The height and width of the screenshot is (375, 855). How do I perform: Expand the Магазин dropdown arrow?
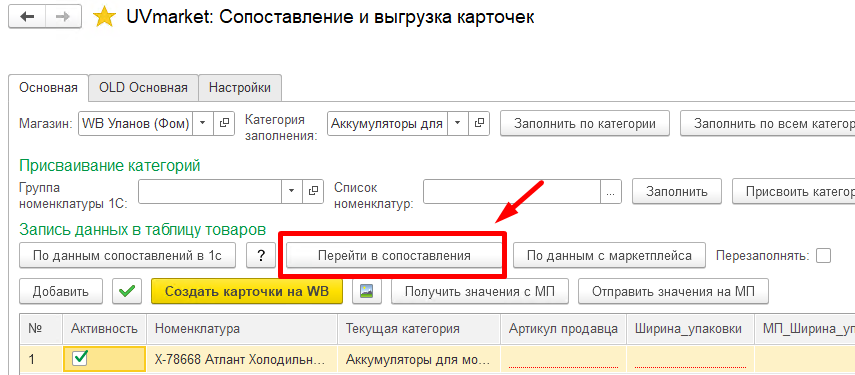point(203,123)
